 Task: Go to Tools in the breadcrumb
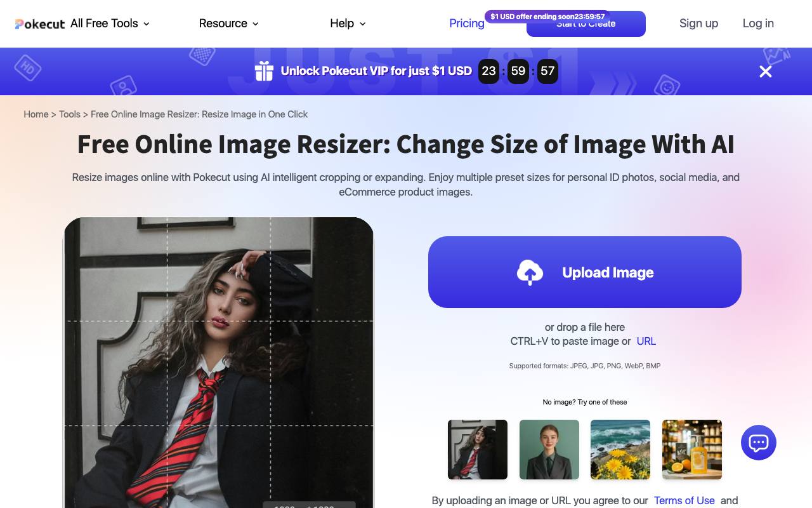click(x=70, y=114)
